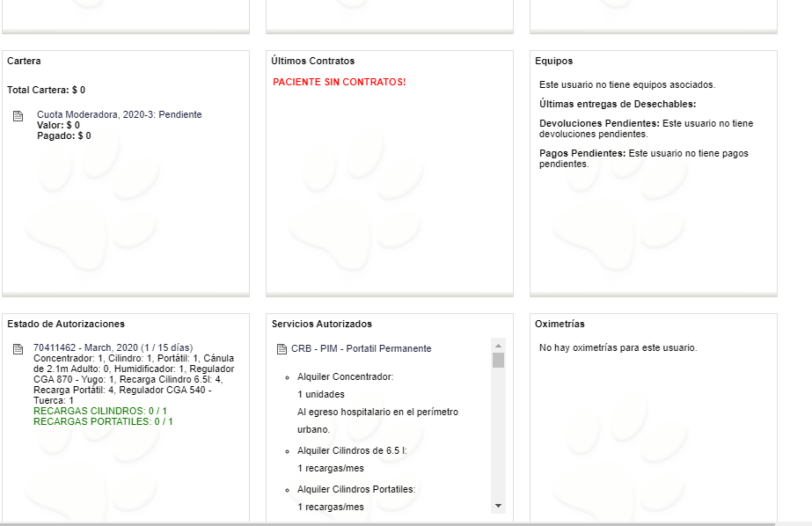The height and width of the screenshot is (526, 812).
Task: Open authorization 70411462 - March, 2020 link
Action: coord(113,347)
